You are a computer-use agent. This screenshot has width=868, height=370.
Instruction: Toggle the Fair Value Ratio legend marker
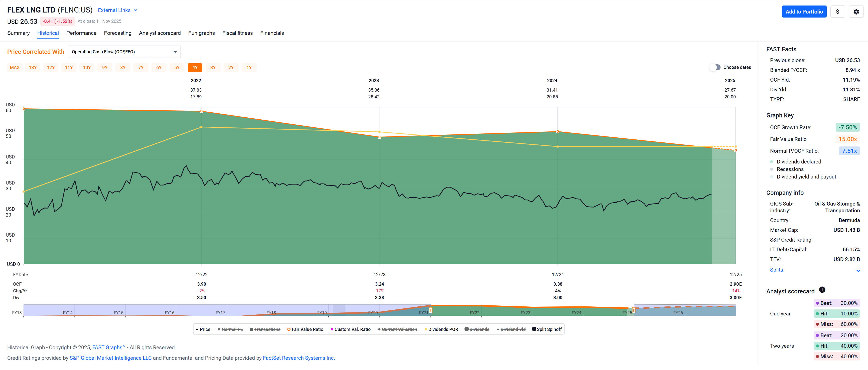289,329
